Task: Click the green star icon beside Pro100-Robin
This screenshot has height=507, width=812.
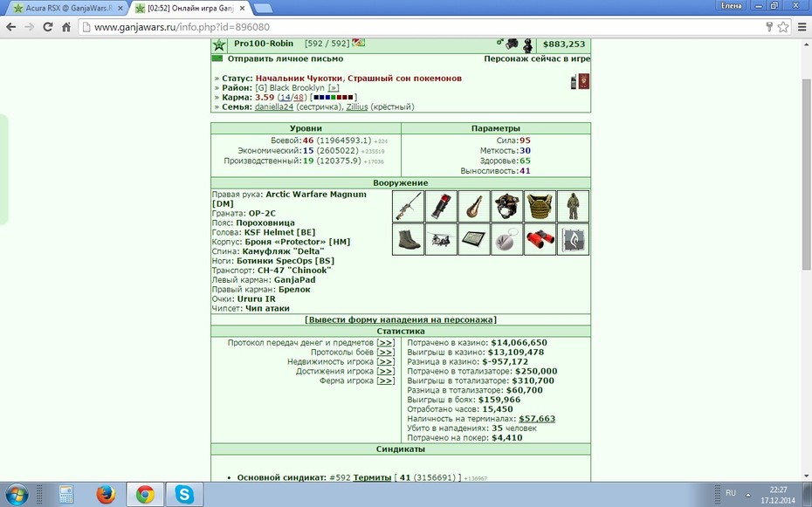Action: (219, 45)
